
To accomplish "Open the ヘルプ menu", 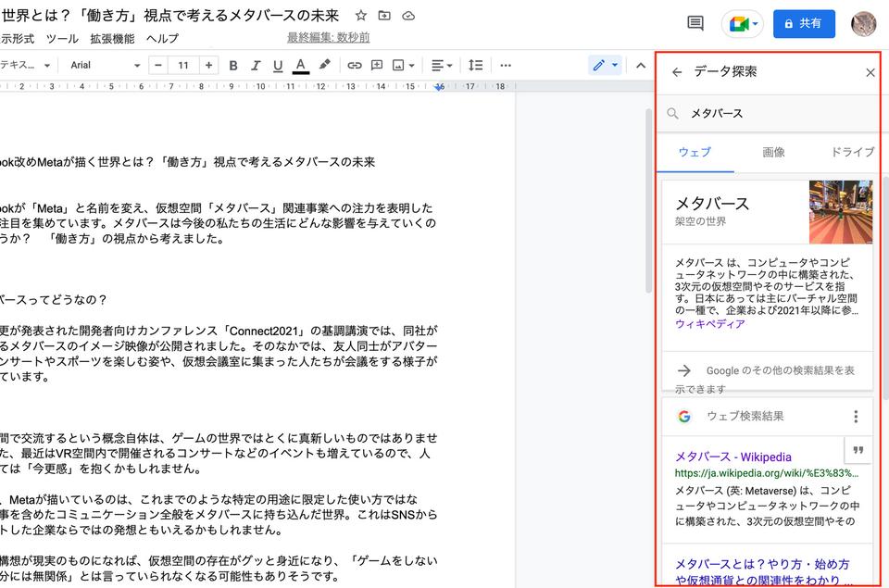I will tap(162, 39).
